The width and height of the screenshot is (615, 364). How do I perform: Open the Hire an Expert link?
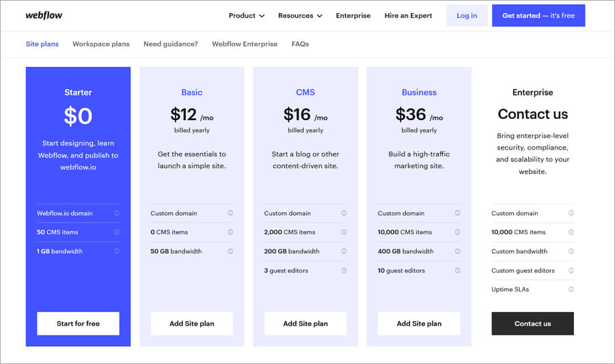pyautogui.click(x=408, y=16)
